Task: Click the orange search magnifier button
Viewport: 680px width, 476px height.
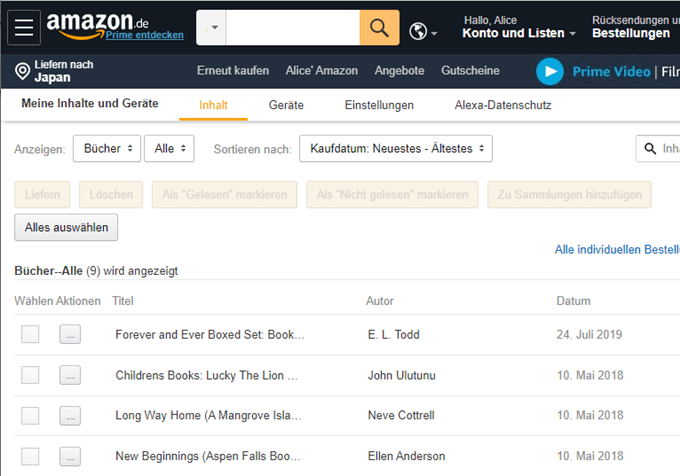Action: [379, 28]
